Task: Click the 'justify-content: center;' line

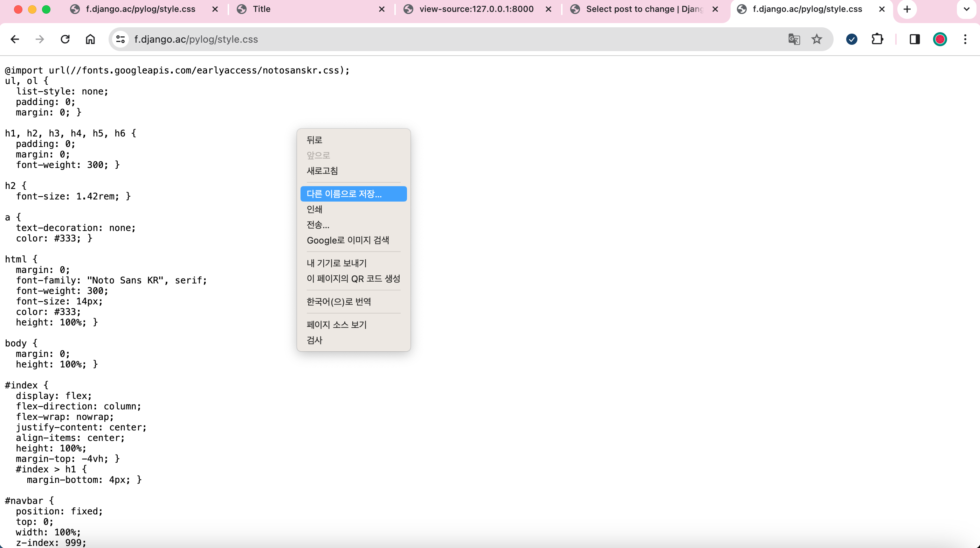Action: coord(81,427)
